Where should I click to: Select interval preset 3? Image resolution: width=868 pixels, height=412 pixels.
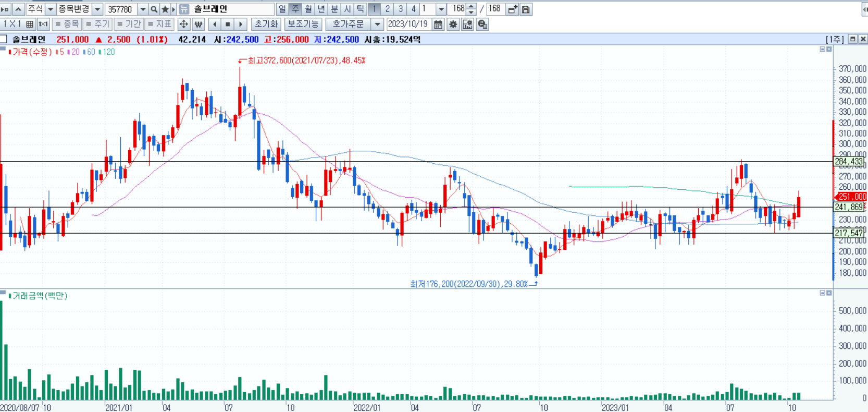401,9
